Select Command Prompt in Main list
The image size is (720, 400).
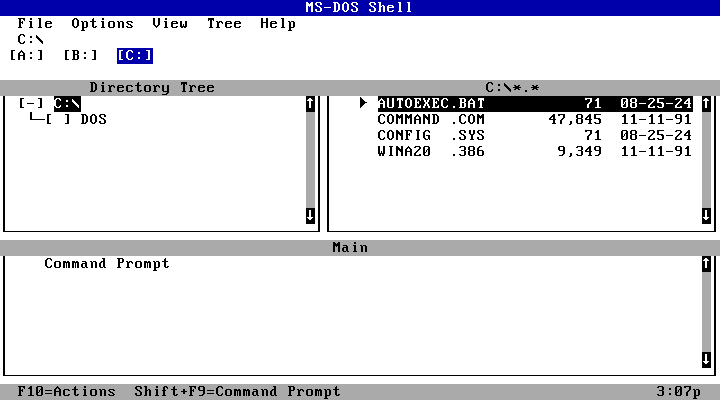[107, 264]
